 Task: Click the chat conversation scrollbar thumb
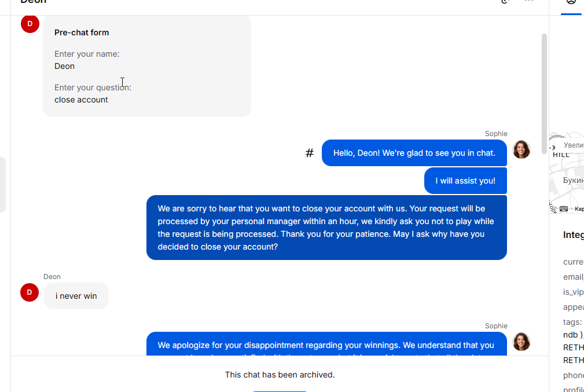(544, 93)
